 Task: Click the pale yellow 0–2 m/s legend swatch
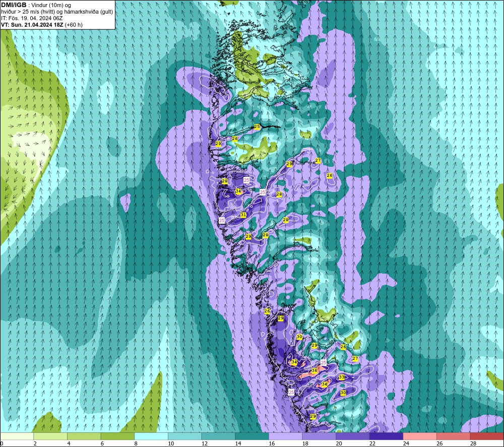(x=17, y=436)
